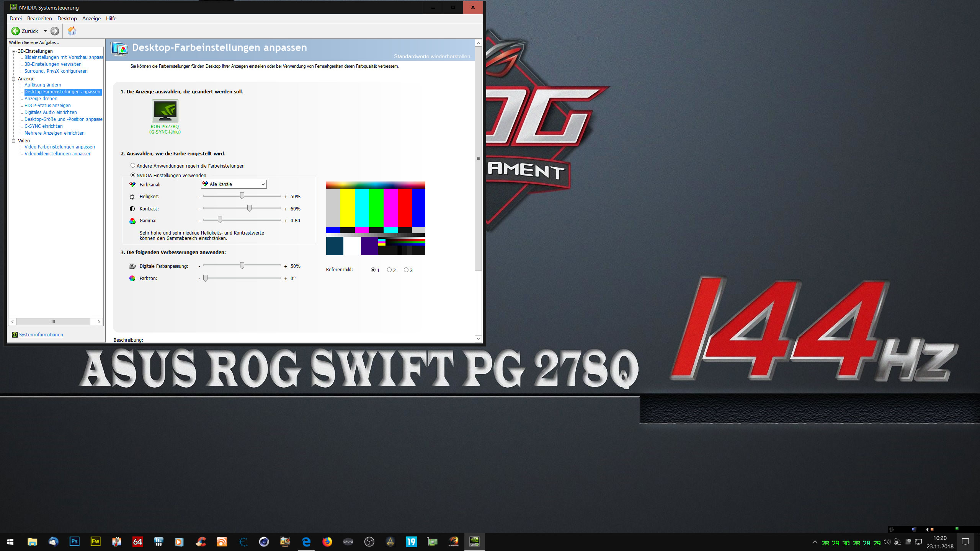Image resolution: width=980 pixels, height=551 pixels.
Task: Open '3D-Einstellungen verwalten' task
Action: coord(53,64)
